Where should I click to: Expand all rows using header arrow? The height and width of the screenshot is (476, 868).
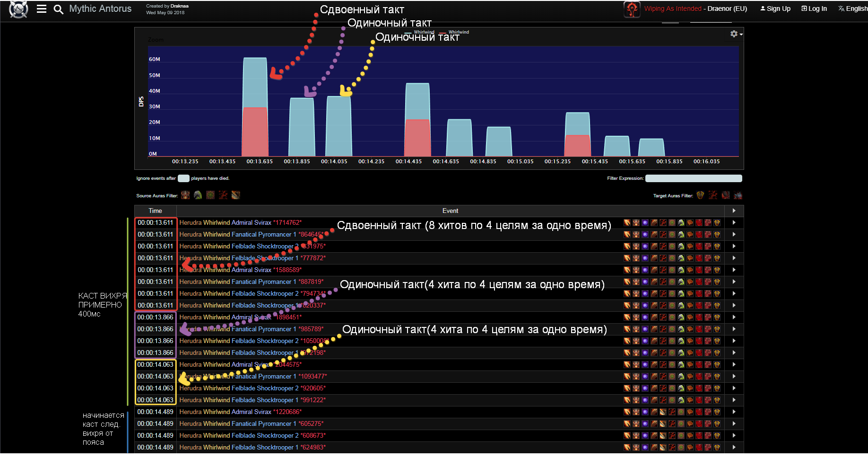click(734, 211)
